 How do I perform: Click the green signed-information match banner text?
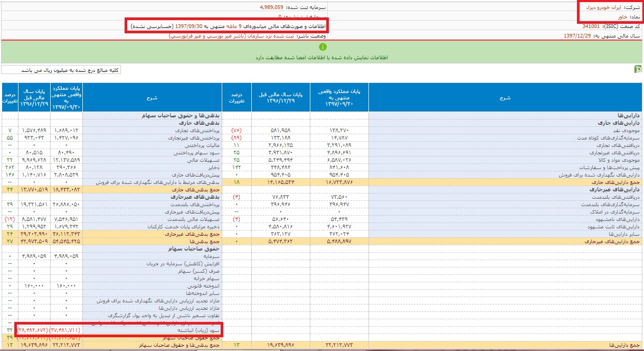[x=322, y=58]
